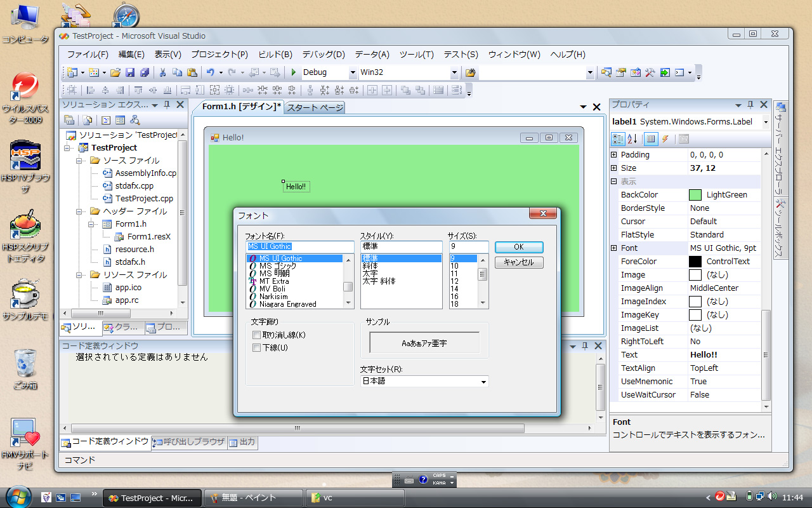
Task: Click the フォント名(F) text field
Action: pyautogui.click(x=300, y=246)
